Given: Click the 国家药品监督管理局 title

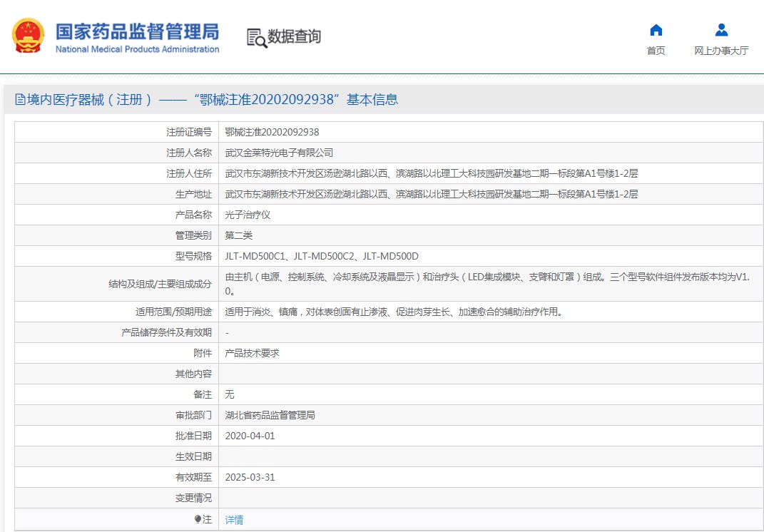Looking at the screenshot, I should (137, 31).
